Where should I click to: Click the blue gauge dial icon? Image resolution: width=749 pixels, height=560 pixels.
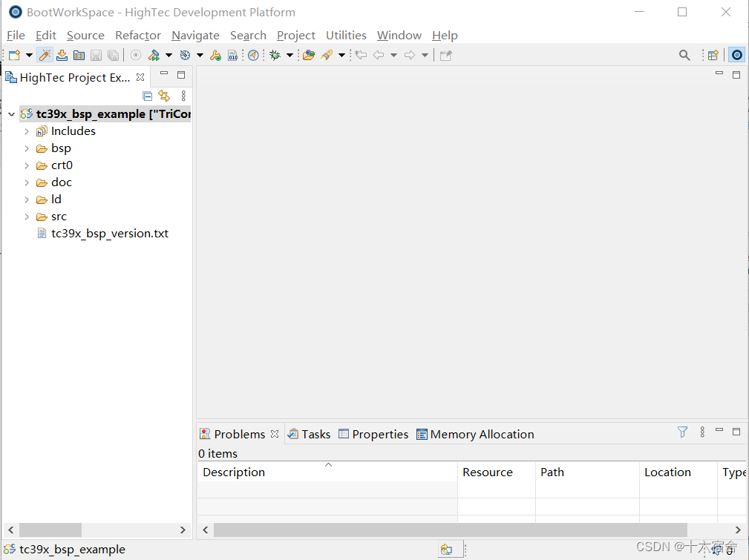[185, 56]
